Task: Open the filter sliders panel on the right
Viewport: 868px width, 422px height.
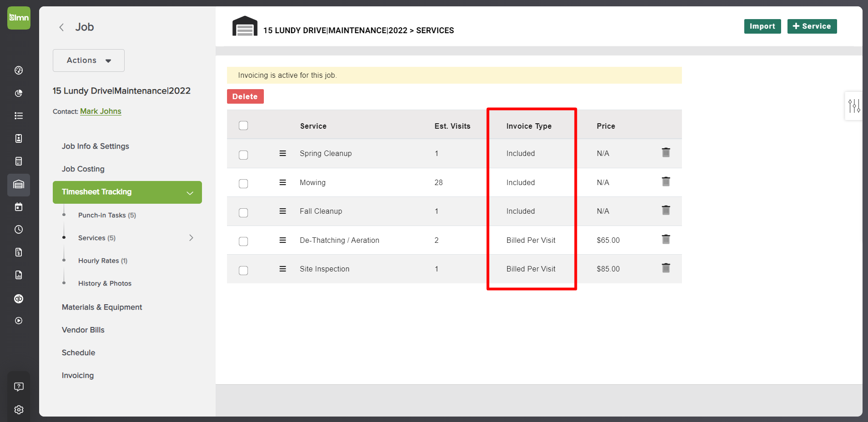Action: coord(854,106)
